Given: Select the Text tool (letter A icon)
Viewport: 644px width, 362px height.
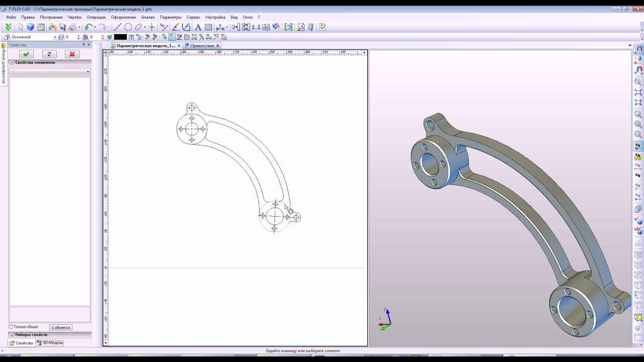Looking at the screenshot, I should coord(198,27).
